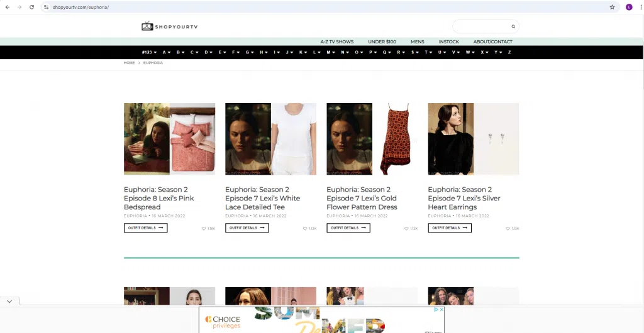
Task: Expand the B shows dropdown
Action: coord(180,53)
